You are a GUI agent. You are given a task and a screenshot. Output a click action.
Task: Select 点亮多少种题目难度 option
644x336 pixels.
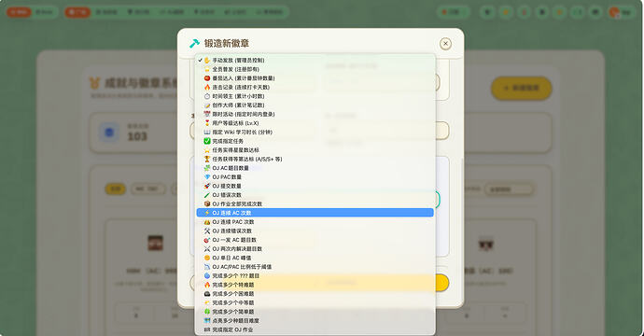click(315, 321)
